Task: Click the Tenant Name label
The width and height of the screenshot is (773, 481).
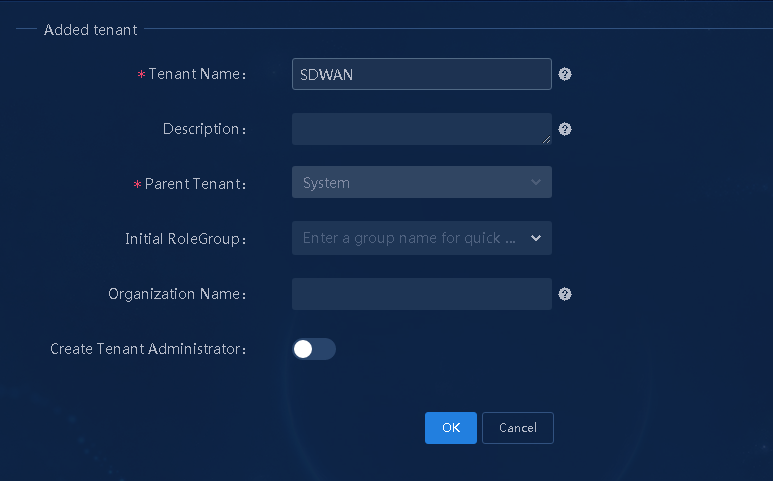Action: pos(197,74)
